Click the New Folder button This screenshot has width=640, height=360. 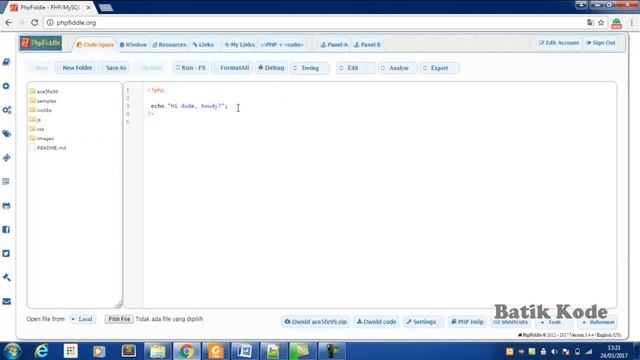click(76, 68)
